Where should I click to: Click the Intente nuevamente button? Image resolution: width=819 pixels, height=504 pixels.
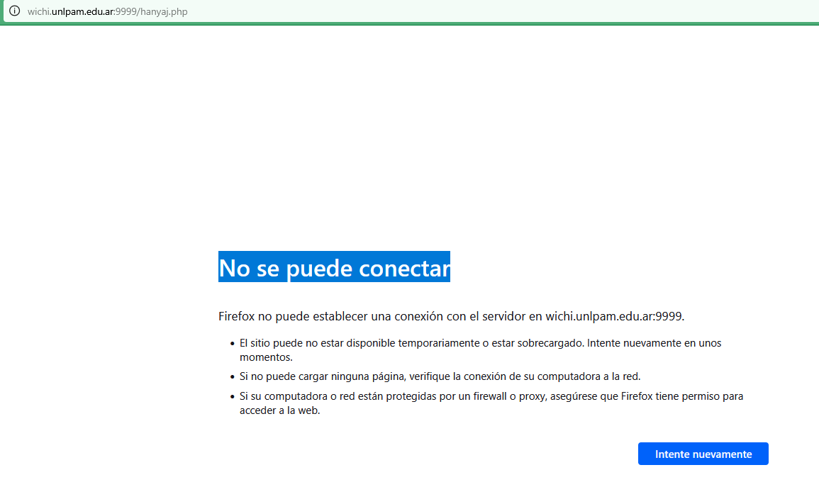[703, 454]
